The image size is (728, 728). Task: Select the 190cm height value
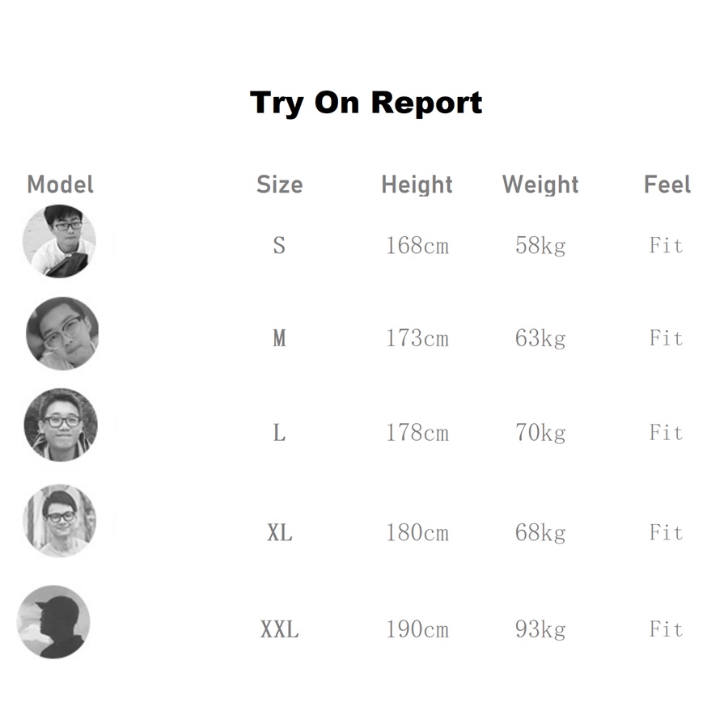point(417,629)
